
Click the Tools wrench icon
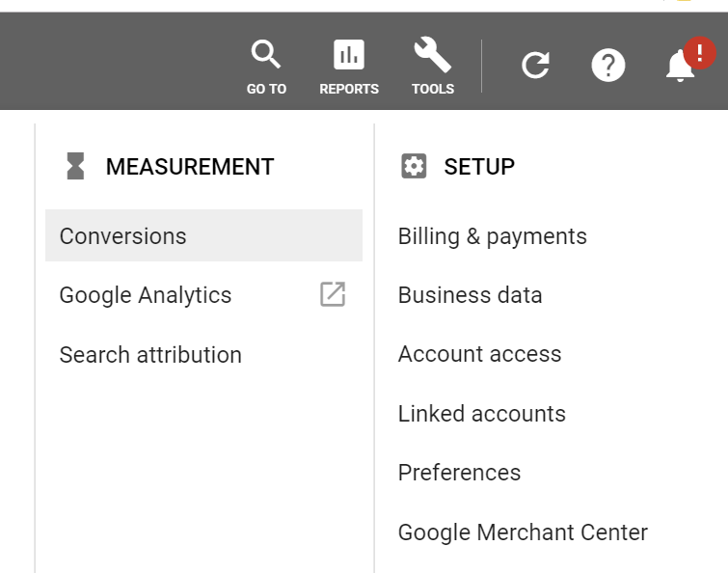[x=432, y=56]
